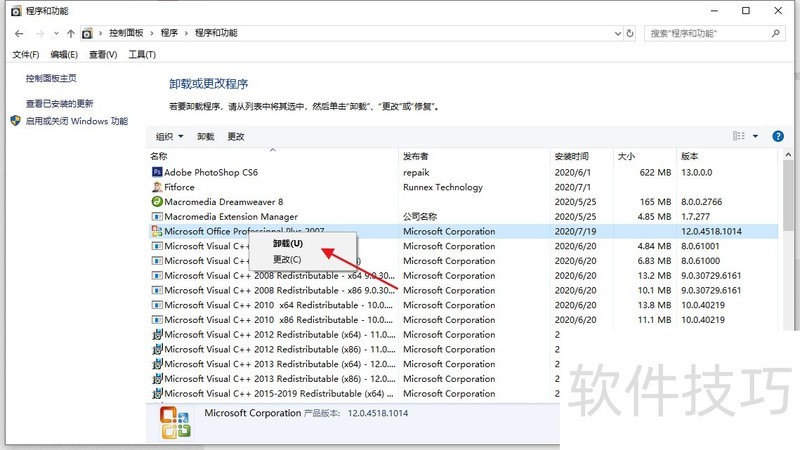Viewport: 800px width, 450px height.
Task: Click version 13.0.0.0 cell
Action: pyautogui.click(x=696, y=172)
